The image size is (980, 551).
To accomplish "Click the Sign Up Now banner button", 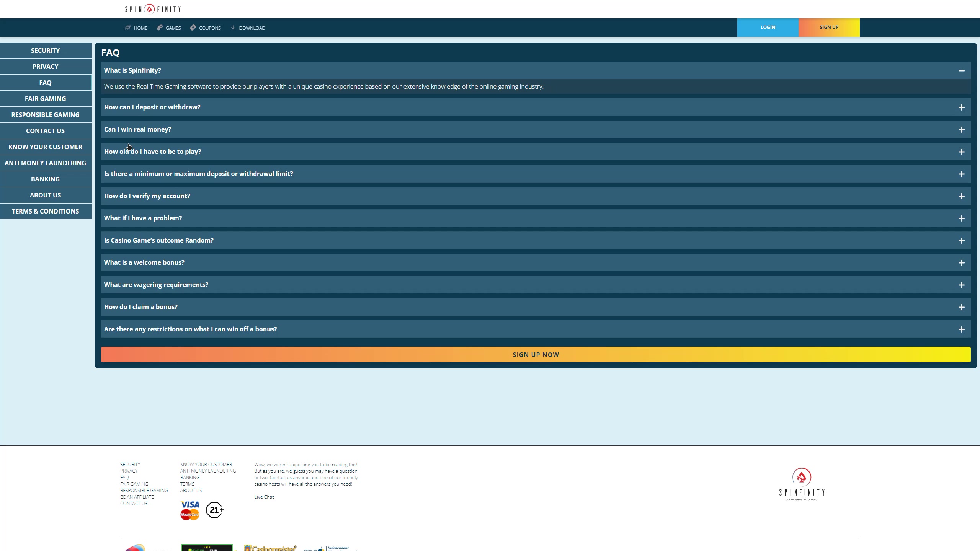I will point(536,355).
